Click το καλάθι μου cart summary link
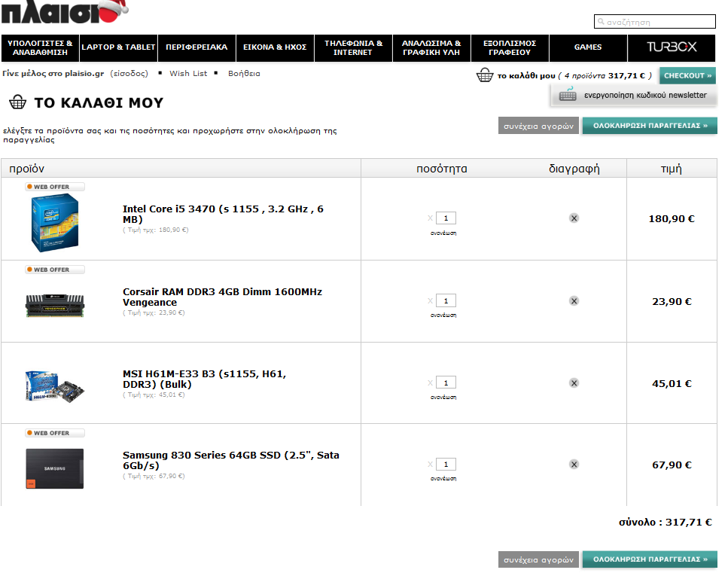728x576 pixels. point(526,76)
